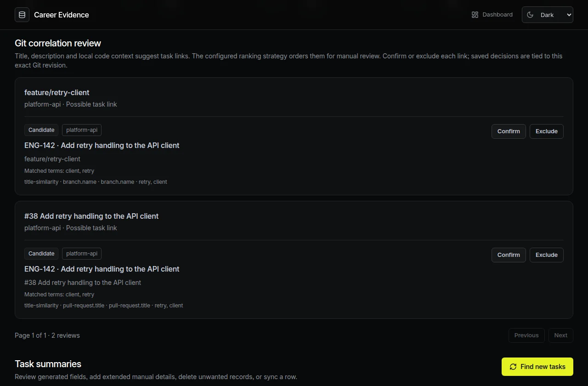Click the Next page button
This screenshot has width=588, height=386.
(561, 335)
